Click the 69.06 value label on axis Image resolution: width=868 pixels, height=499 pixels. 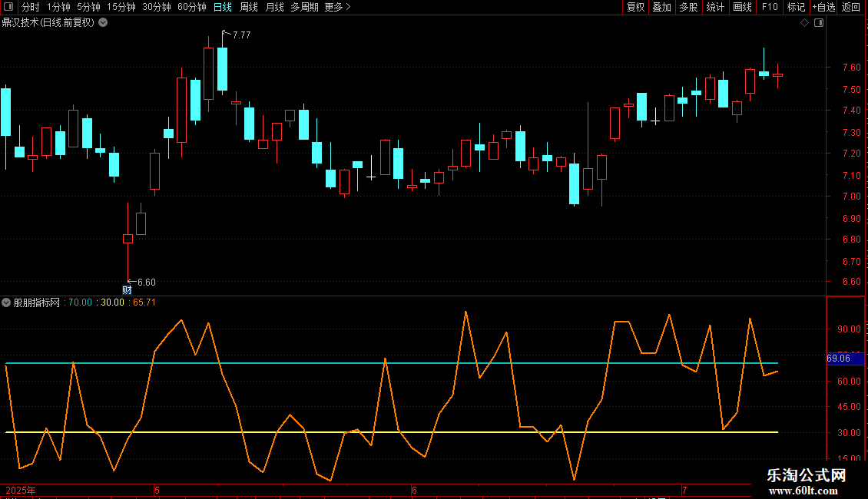tap(845, 359)
